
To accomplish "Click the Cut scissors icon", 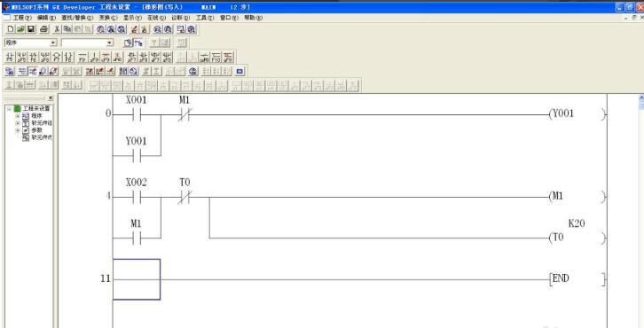I will [x=57, y=29].
